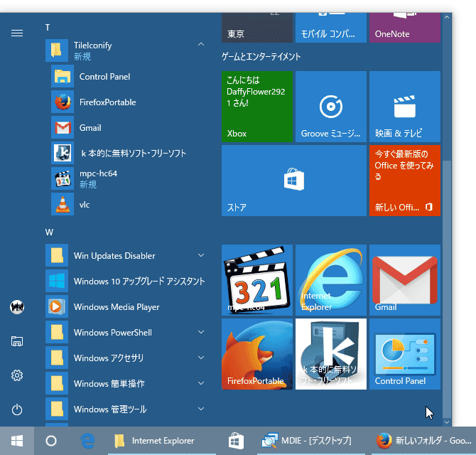
Task: Open the ストア wide tile
Action: pyautogui.click(x=294, y=181)
